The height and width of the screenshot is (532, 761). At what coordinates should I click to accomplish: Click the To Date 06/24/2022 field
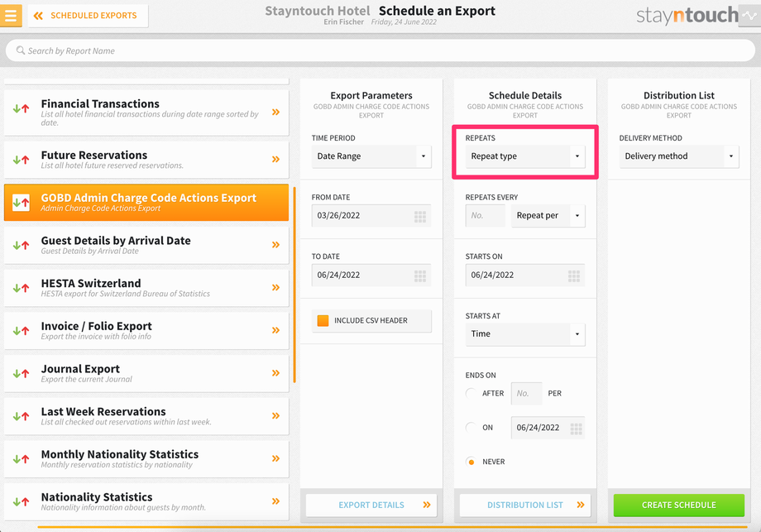coord(371,276)
